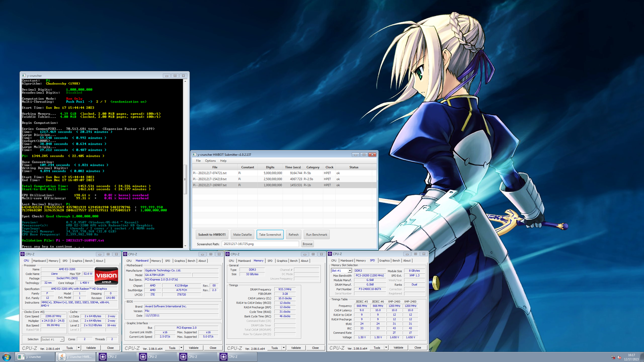Click Validate in SPD CPU-Z window
Image resolution: width=644 pixels, height=362 pixels.
398,348
